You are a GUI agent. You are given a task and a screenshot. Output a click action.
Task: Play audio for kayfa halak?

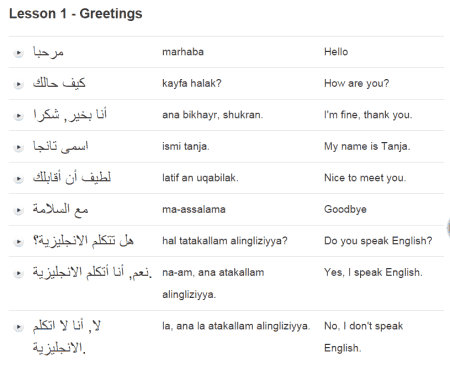point(19,84)
